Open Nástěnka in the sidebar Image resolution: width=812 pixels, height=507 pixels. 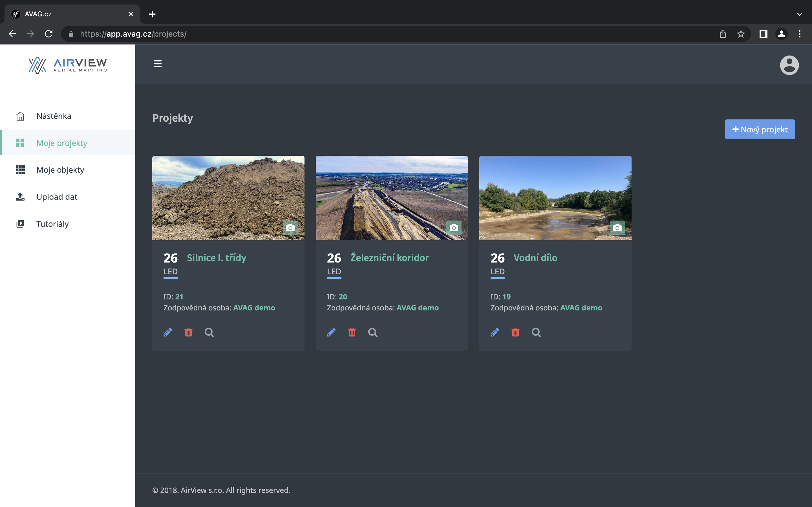pos(54,116)
